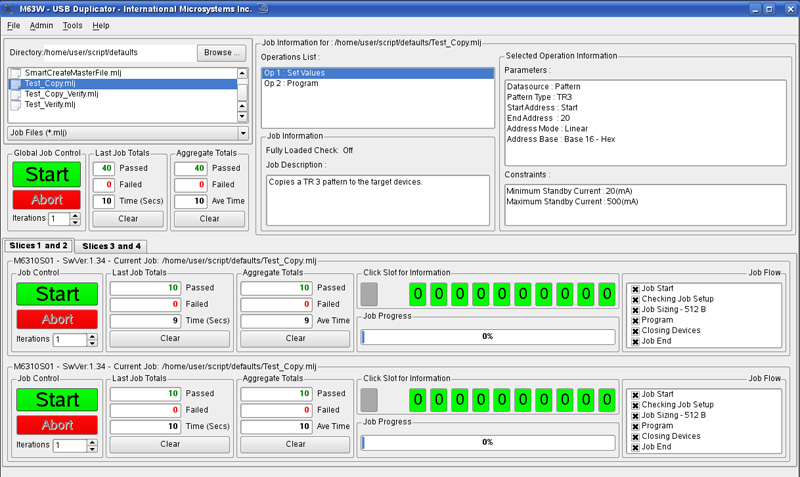Click the Test_Verify.mlj file icon
Viewport: 800px width, 477px height.
[15, 104]
